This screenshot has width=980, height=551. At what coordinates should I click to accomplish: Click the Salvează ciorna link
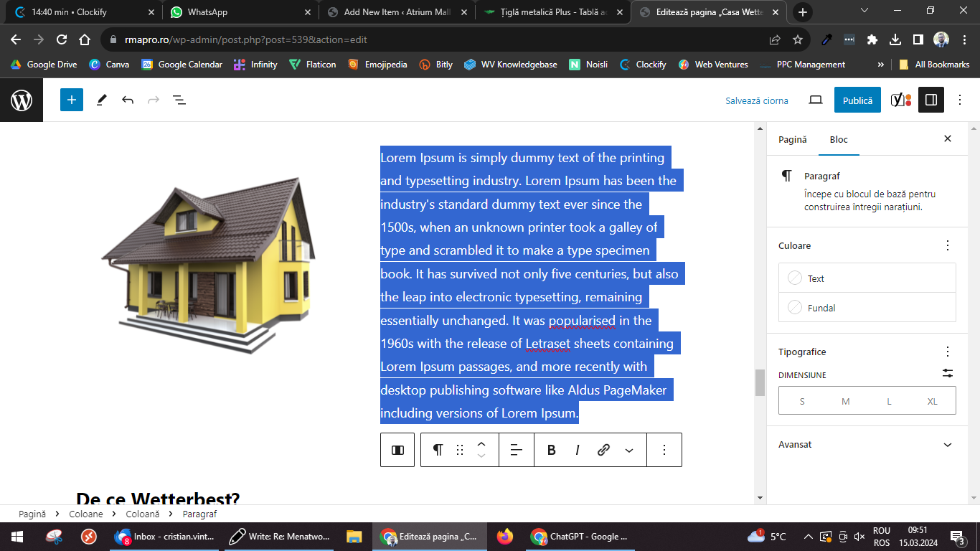click(x=756, y=100)
